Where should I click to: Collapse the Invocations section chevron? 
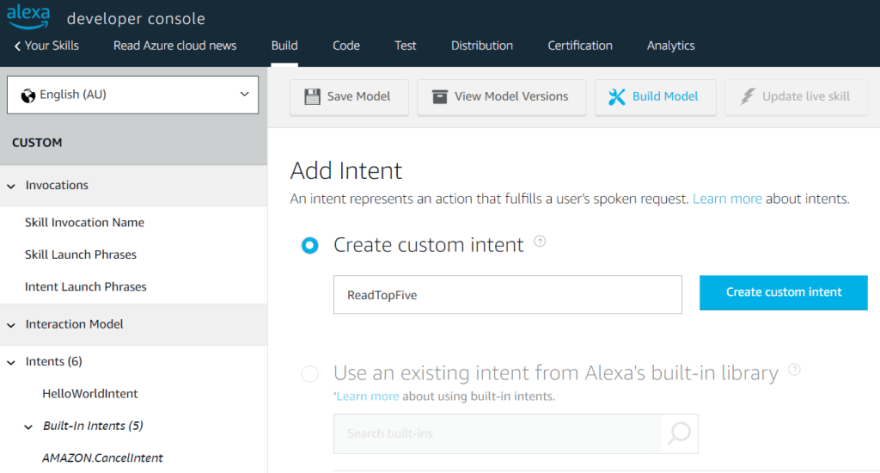click(x=11, y=186)
